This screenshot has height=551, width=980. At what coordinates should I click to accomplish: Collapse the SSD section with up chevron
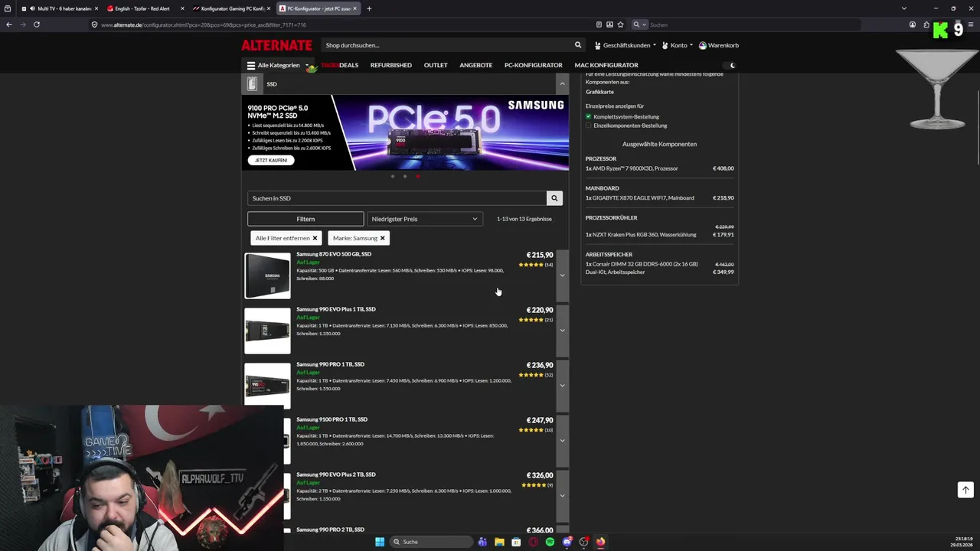562,84
